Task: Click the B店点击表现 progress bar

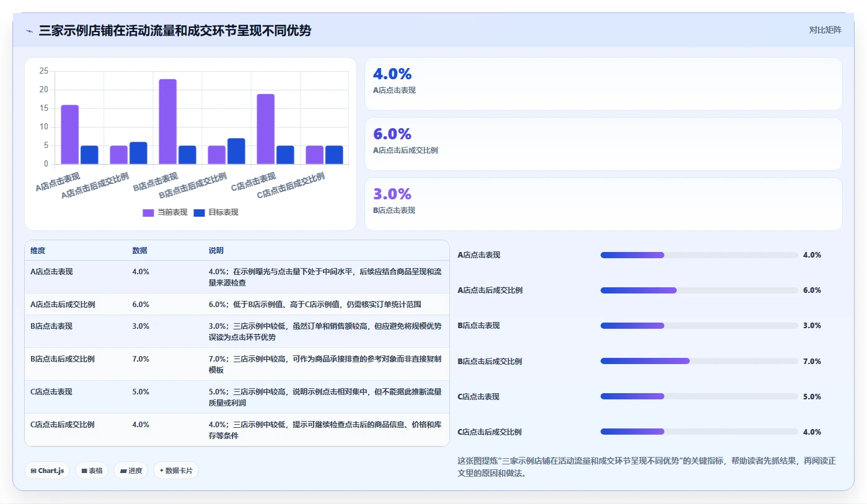Action: click(699, 326)
